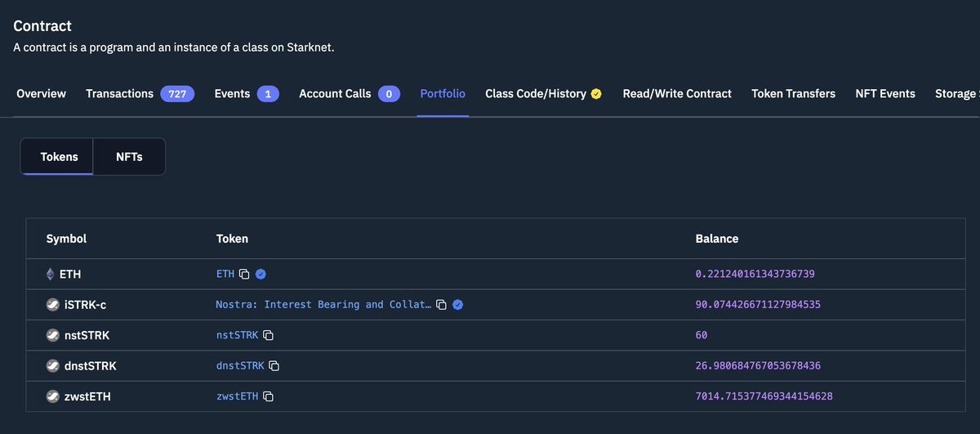The image size is (980, 434).
Task: Click the zwstETH token logo
Action: point(52,396)
